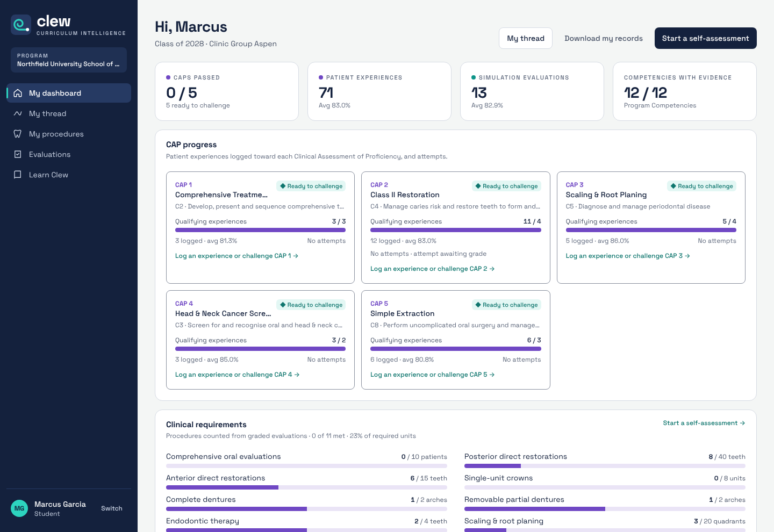Open the CAPs Passed summary card
The height and width of the screenshot is (532, 774).
point(227,91)
